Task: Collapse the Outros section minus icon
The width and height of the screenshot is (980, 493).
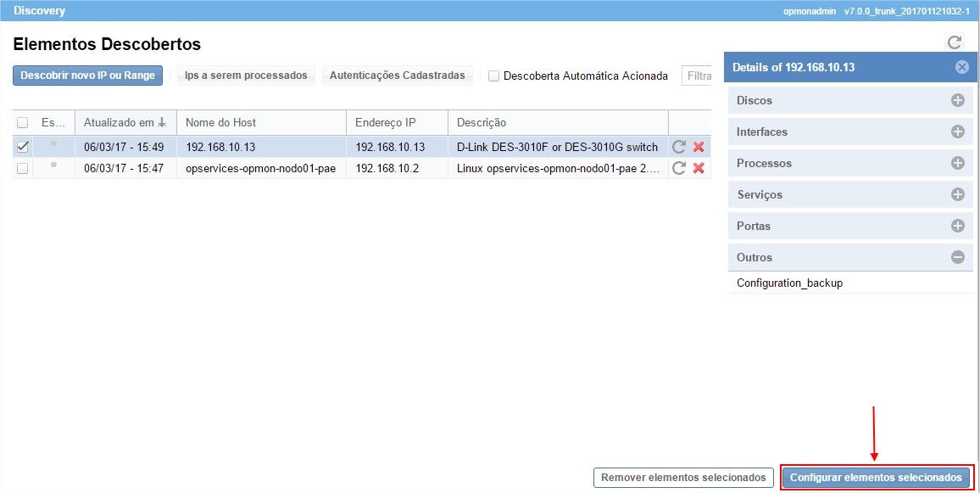Action: (x=958, y=257)
